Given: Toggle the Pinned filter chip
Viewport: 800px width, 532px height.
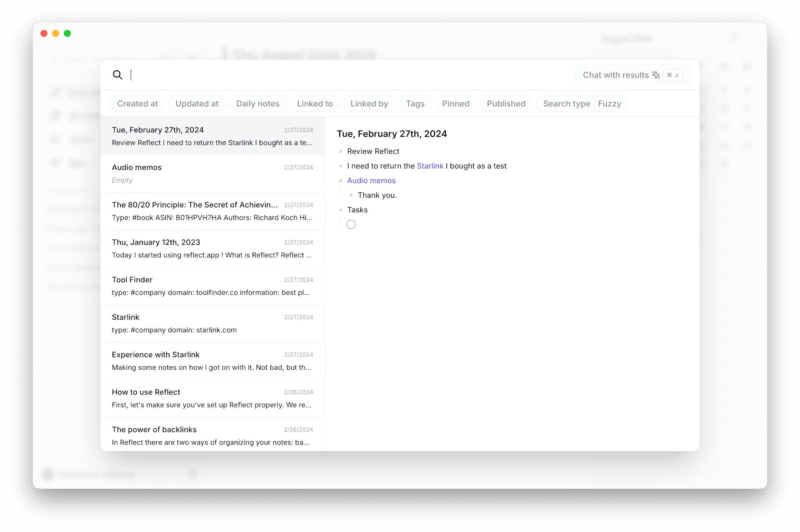Looking at the screenshot, I should click(455, 104).
